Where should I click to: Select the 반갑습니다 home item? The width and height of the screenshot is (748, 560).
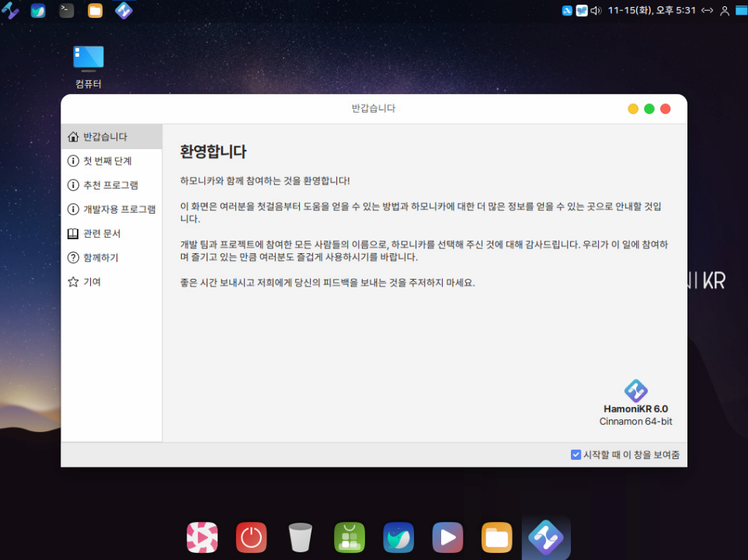coord(105,137)
